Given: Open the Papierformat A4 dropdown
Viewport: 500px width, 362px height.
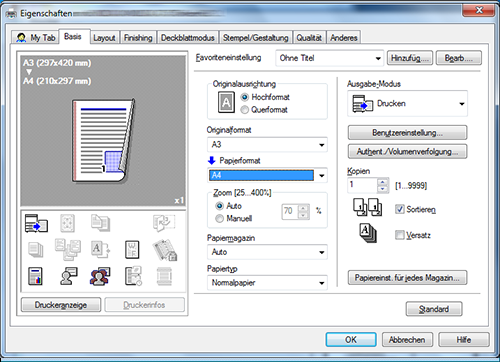Looking at the screenshot, I should click(267, 175).
